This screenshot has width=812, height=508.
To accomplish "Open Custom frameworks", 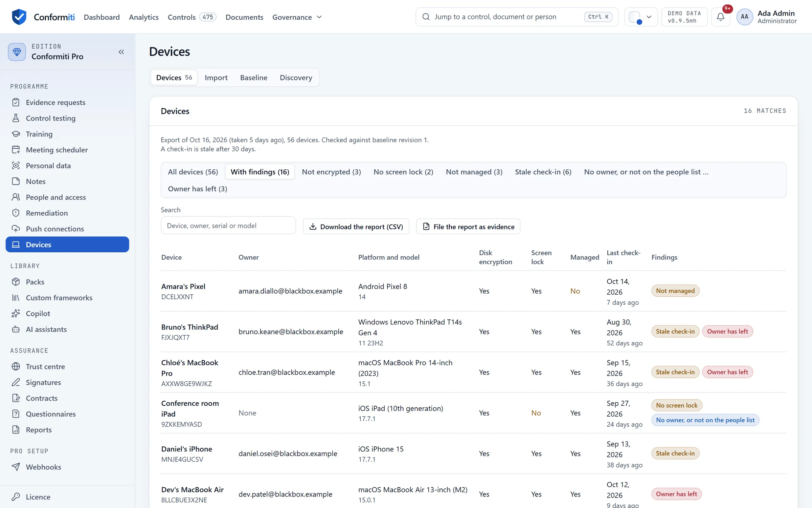I will coord(67,298).
